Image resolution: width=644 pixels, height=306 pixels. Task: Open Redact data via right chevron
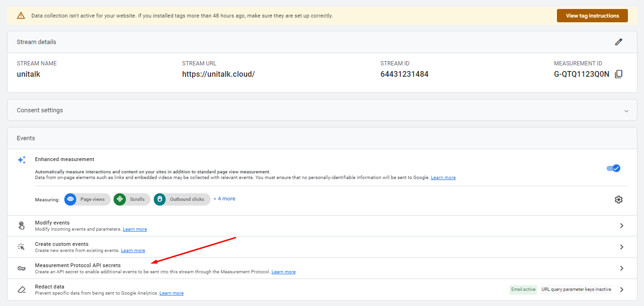(622, 289)
